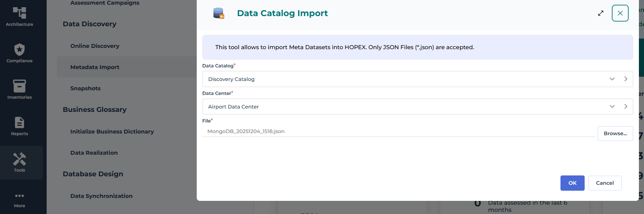Screen dimensions: 644x214
Task: Click the Browse... button
Action: click(615, 133)
